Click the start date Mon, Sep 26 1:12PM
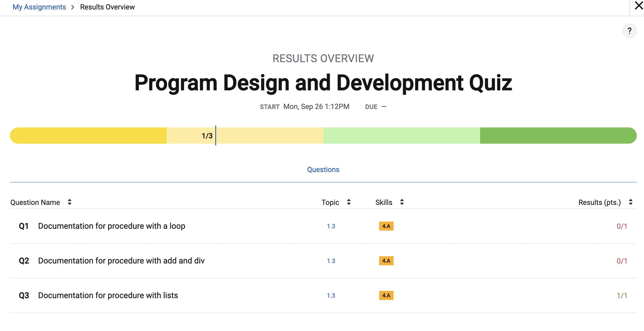Image resolution: width=644 pixels, height=331 pixels. point(316,107)
